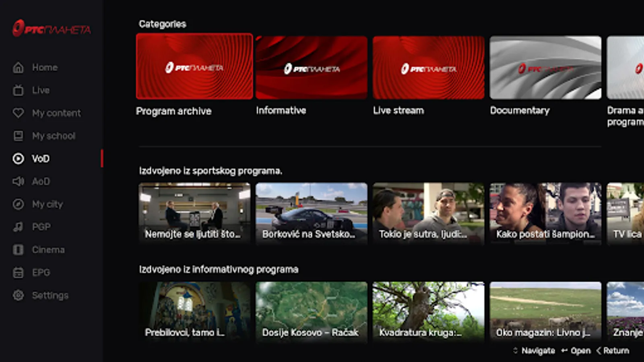Go to Cinema menu label
This screenshot has height=362, width=644.
point(48,250)
